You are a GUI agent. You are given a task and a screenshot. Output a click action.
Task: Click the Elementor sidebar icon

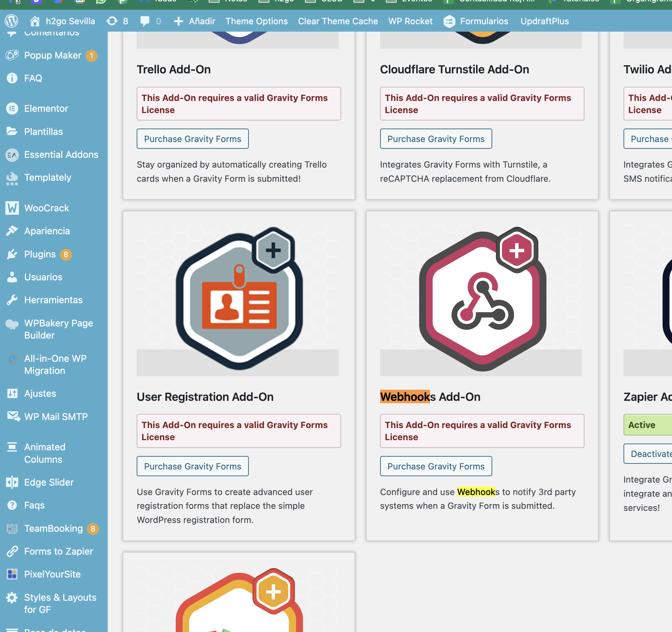[12, 108]
